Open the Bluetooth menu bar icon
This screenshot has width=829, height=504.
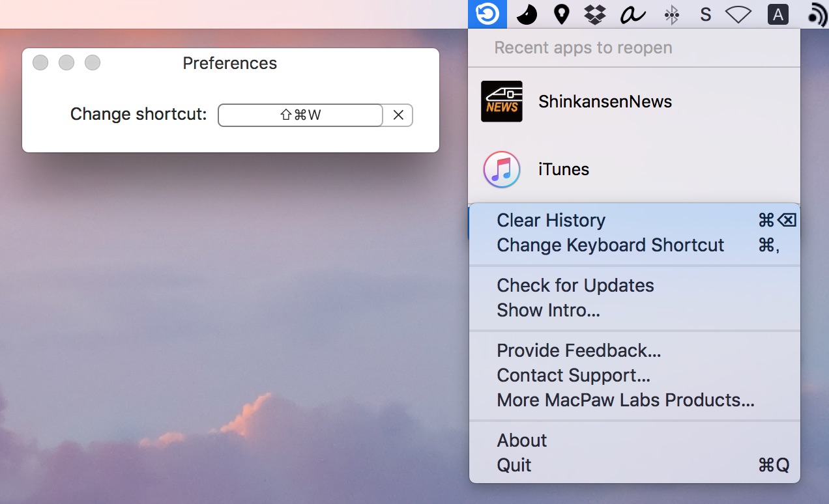671,15
